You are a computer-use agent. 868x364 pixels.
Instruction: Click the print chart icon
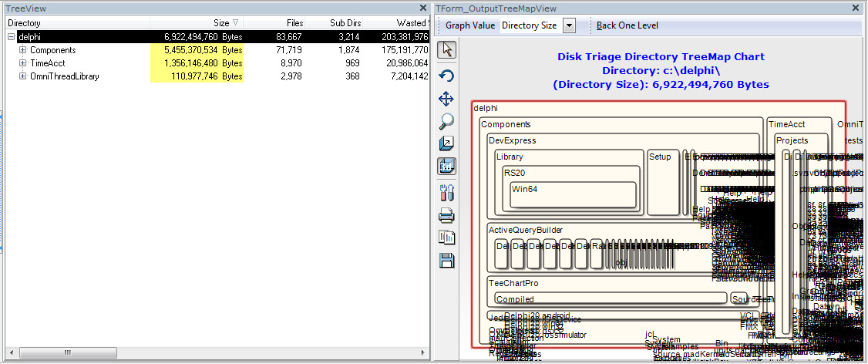click(447, 215)
